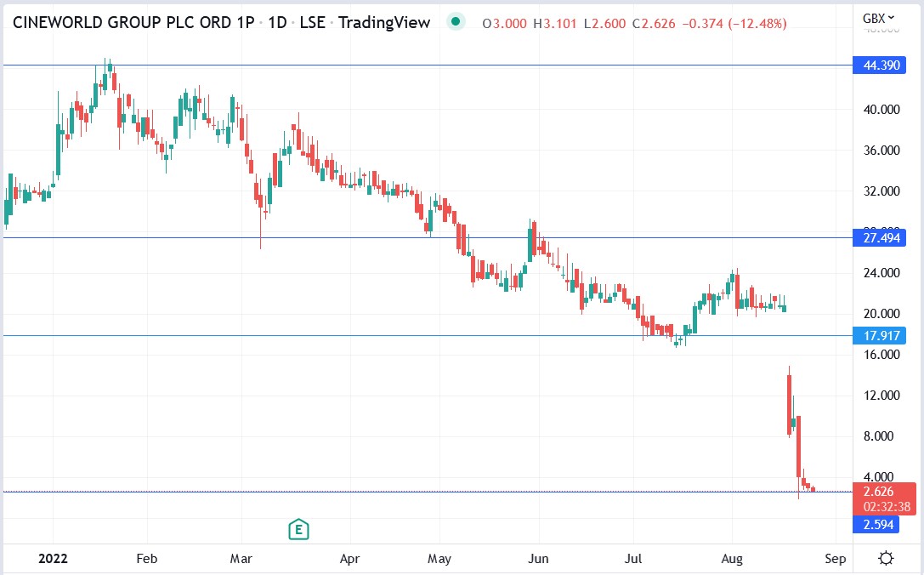Viewport: 924px width, 575px height.
Task: Click the Aug label on the time axis
Action: (733, 559)
